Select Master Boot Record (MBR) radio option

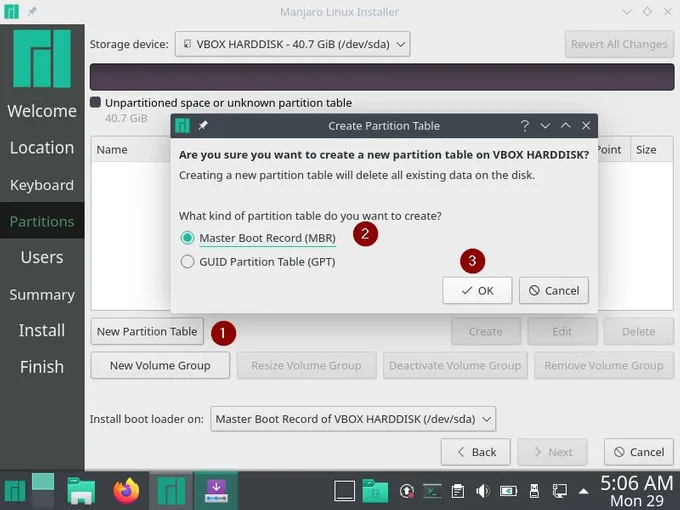pyautogui.click(x=187, y=238)
